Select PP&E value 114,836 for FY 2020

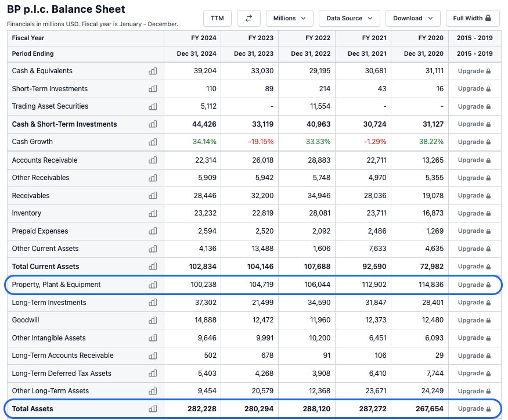point(431,285)
